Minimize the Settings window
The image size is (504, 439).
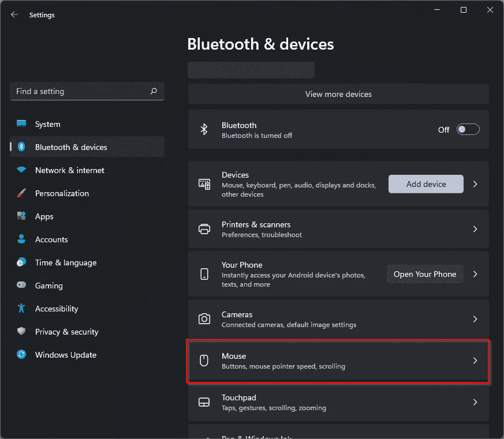[x=437, y=10]
